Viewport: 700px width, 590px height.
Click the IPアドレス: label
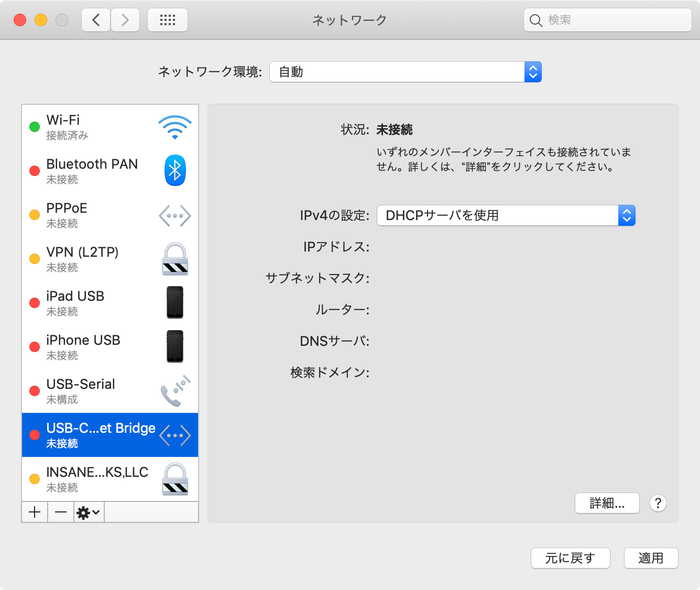[x=336, y=247]
